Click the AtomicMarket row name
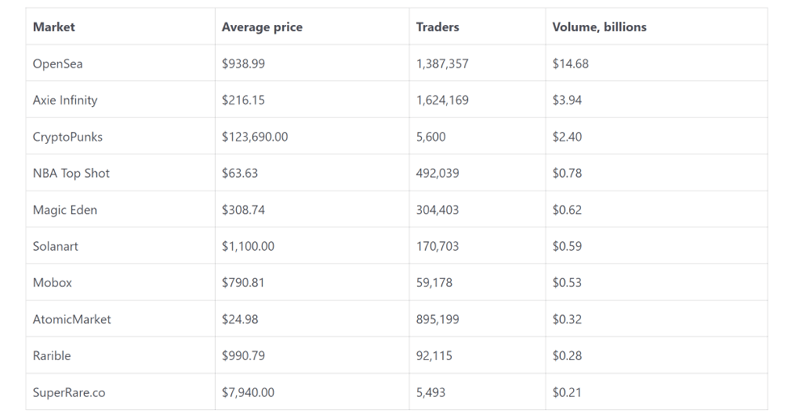The width and height of the screenshot is (789, 414). click(x=71, y=319)
